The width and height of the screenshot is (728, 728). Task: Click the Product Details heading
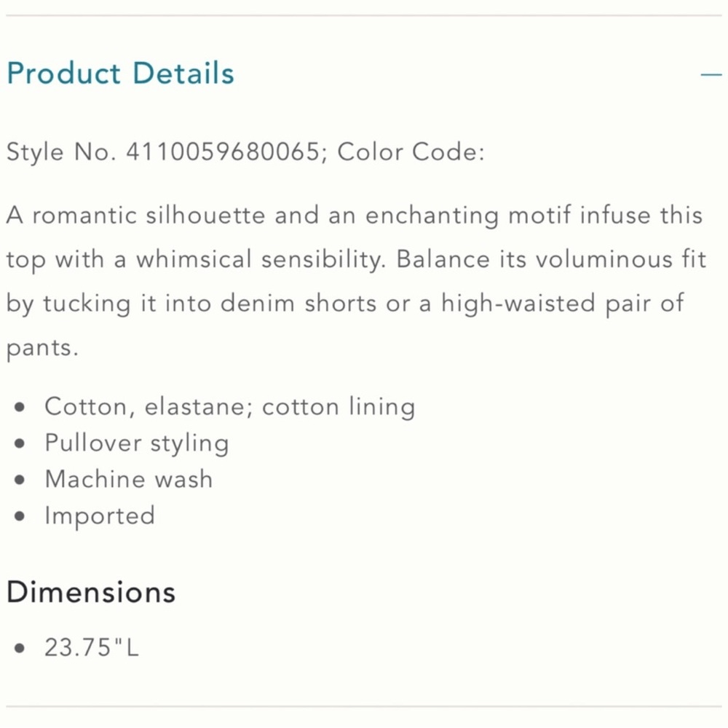121,74
